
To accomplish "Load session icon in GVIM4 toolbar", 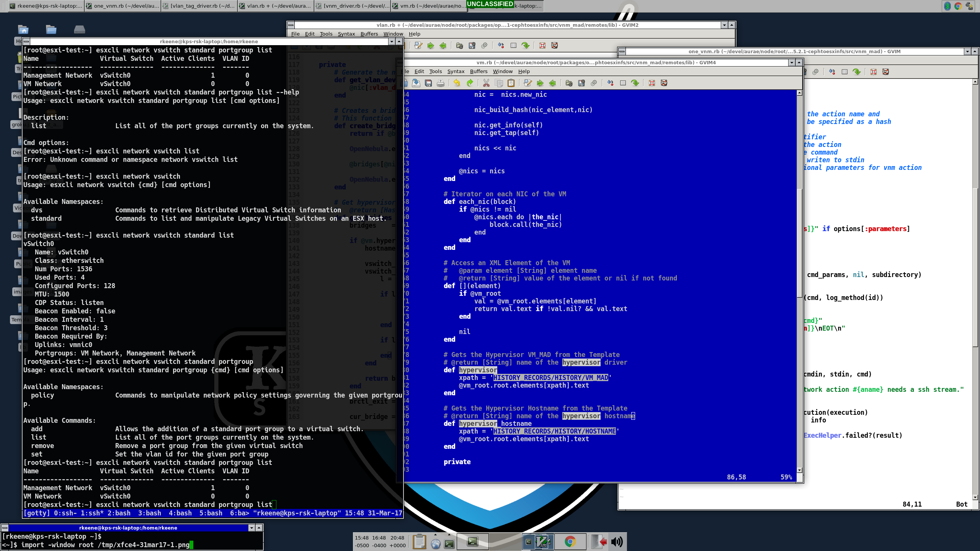I will point(569,83).
